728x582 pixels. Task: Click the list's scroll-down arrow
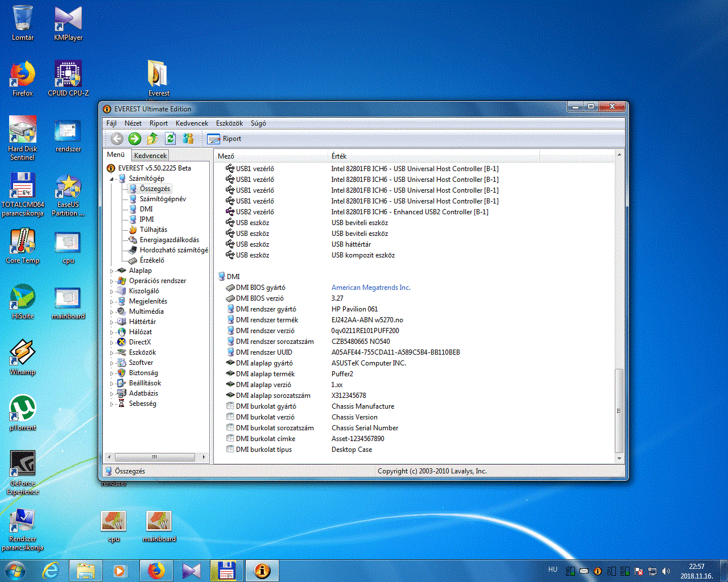619,458
